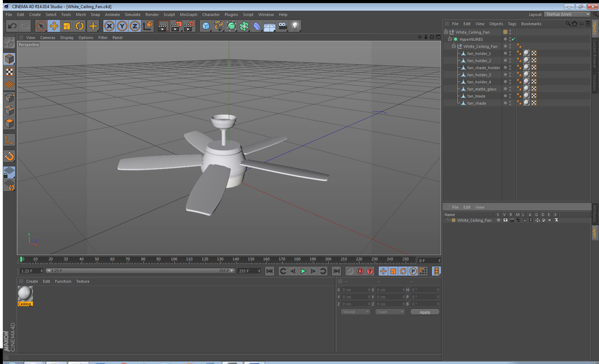Click the X position input field
The height and width of the screenshot is (364, 599).
(x=356, y=290)
